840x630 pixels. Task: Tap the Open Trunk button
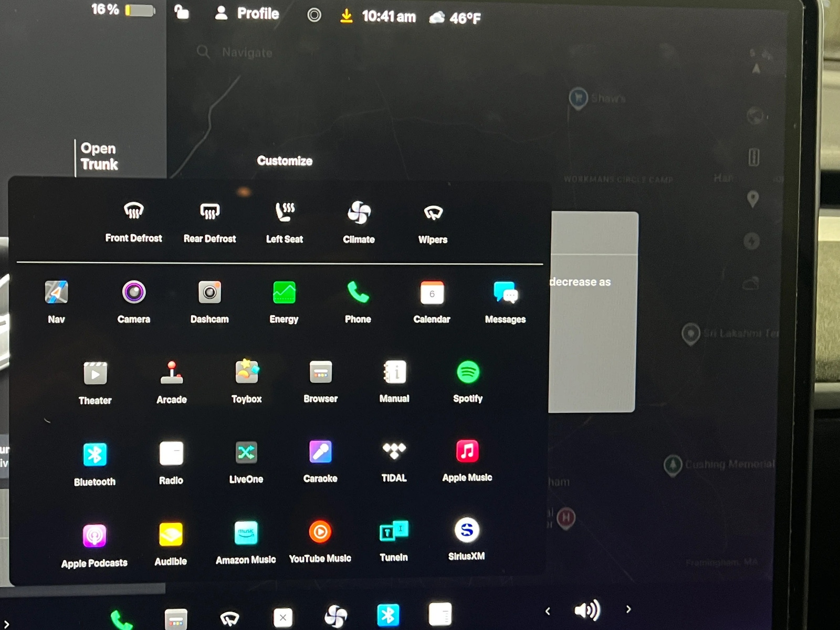tap(99, 156)
